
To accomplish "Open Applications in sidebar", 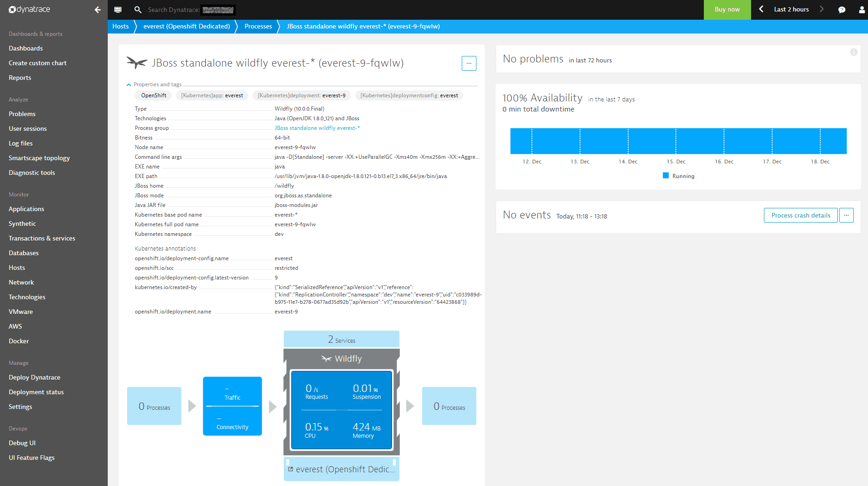I will click(26, 209).
